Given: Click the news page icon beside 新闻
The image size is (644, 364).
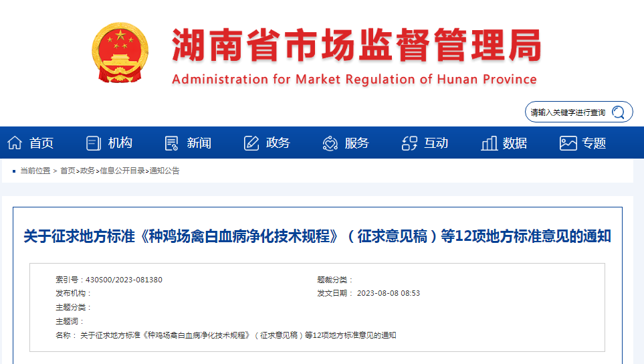Looking at the screenshot, I should (172, 143).
